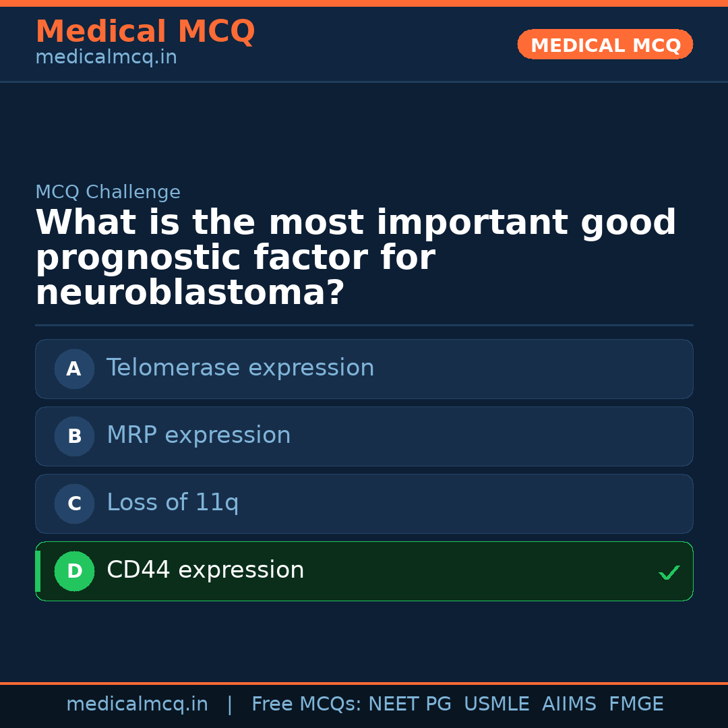Click the neuroblastoma question heading
The width and height of the screenshot is (728, 728).
[356, 257]
